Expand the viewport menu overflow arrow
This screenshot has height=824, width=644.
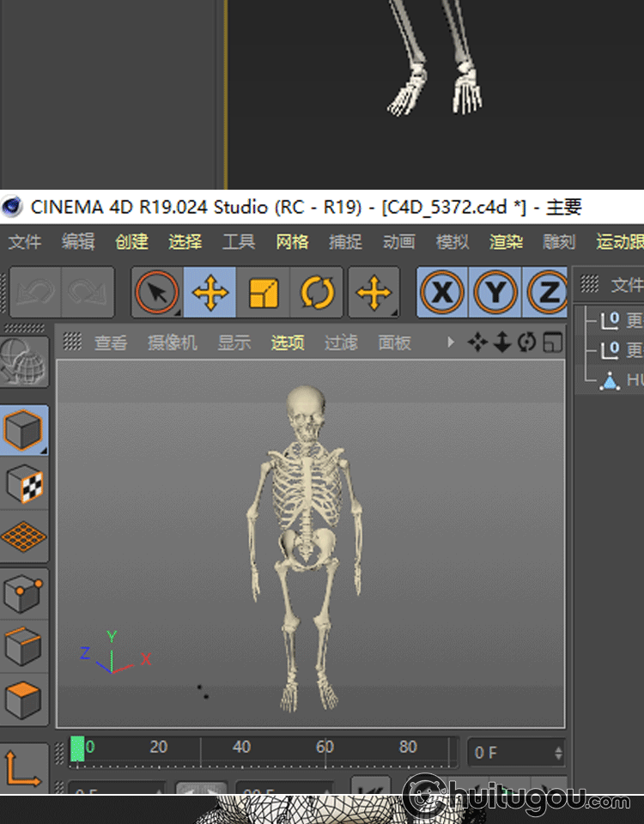(x=451, y=343)
